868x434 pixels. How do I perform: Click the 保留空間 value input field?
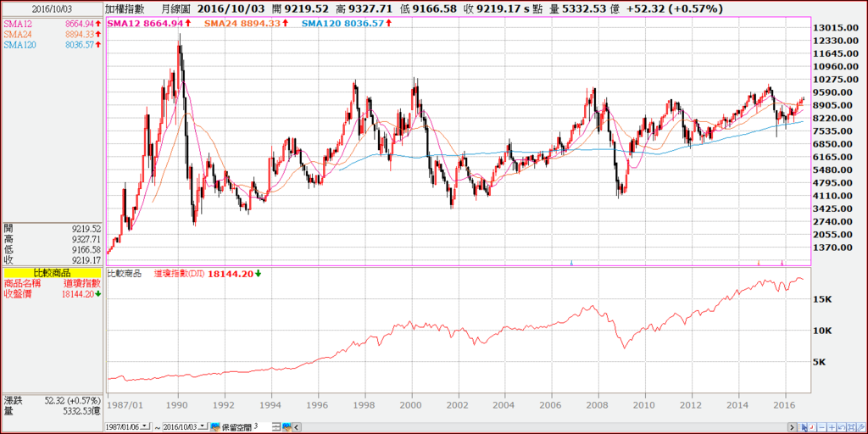(263, 426)
